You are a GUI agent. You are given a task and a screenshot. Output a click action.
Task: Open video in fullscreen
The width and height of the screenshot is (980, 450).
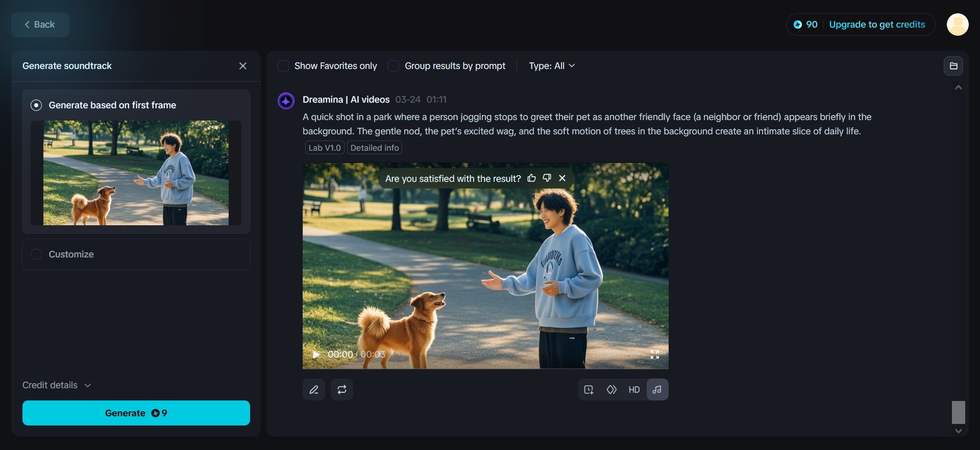[x=655, y=354]
